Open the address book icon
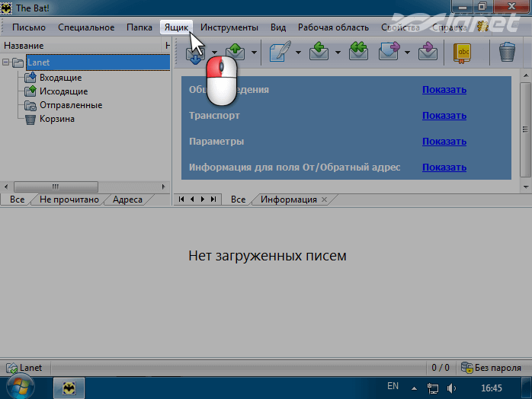The width and height of the screenshot is (532, 399). pos(463,53)
